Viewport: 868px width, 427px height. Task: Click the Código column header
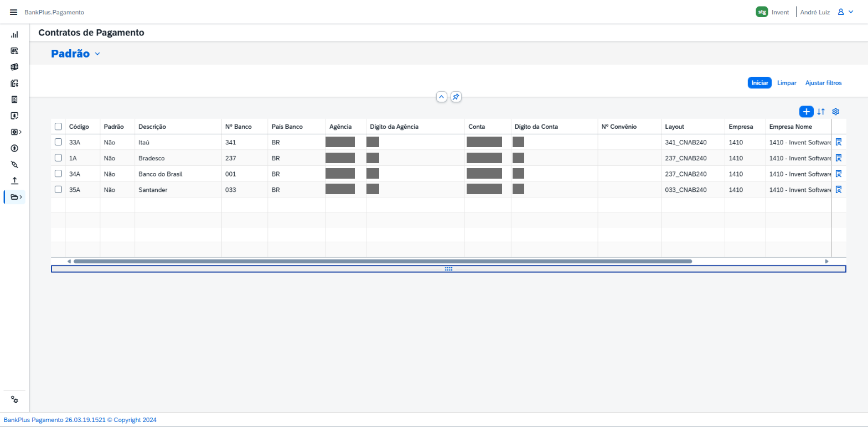[82, 127]
